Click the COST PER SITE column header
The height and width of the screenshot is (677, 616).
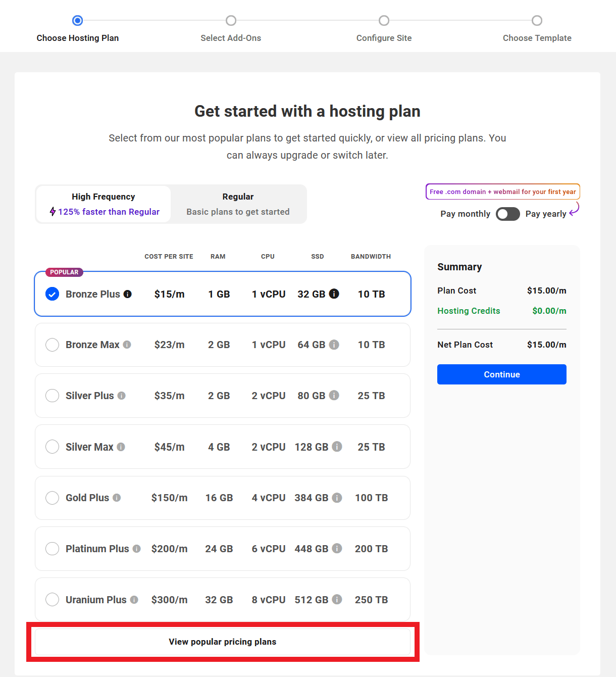[169, 257]
